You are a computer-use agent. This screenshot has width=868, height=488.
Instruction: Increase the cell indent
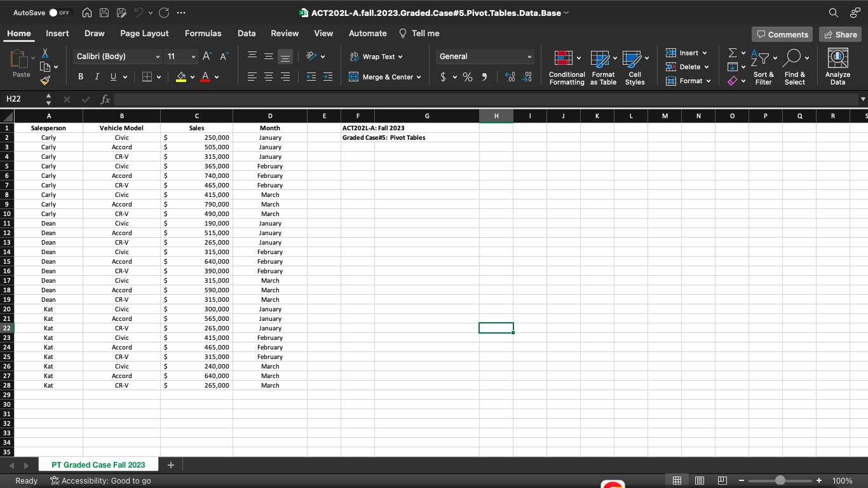tap(328, 77)
